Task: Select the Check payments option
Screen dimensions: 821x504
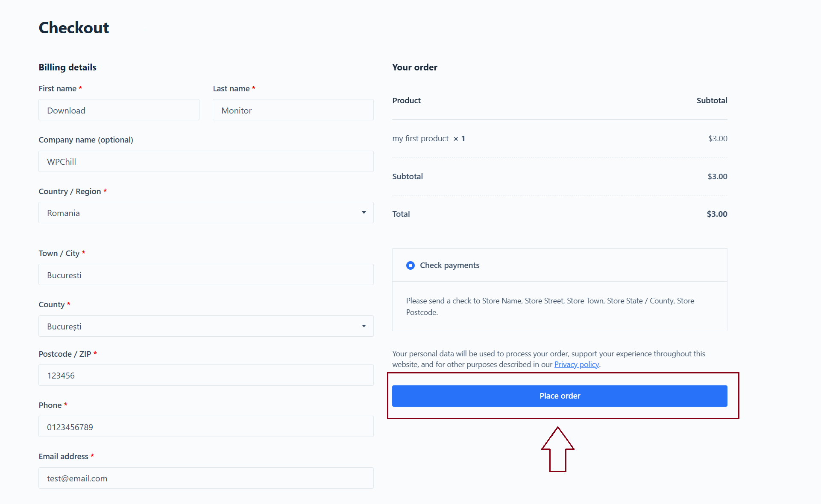Action: 410,265
